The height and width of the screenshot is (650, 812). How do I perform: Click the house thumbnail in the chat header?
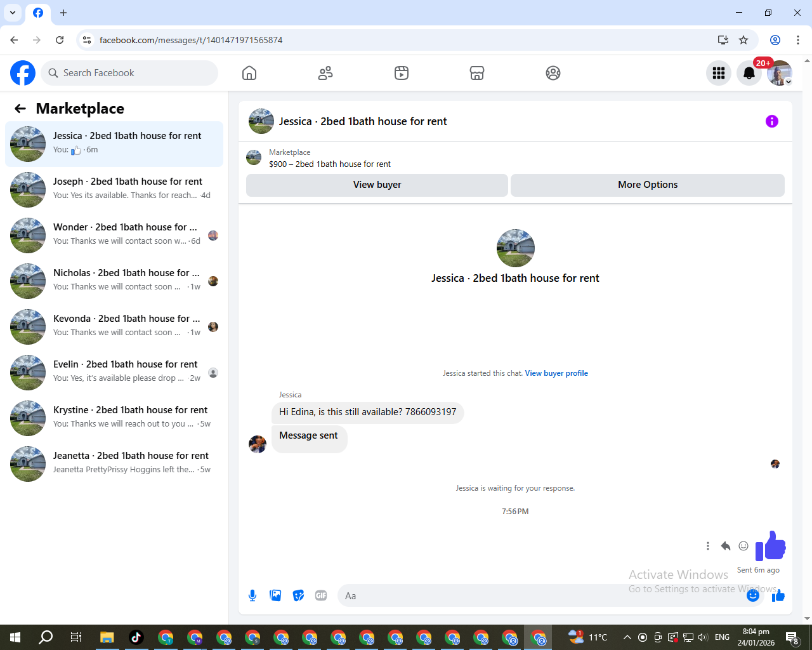(261, 121)
